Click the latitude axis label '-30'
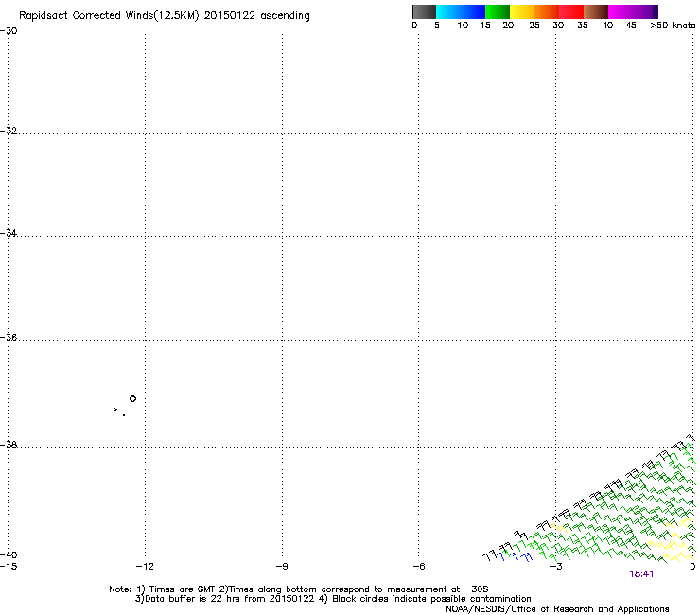Screen dimensions: 700x615 point(9,31)
